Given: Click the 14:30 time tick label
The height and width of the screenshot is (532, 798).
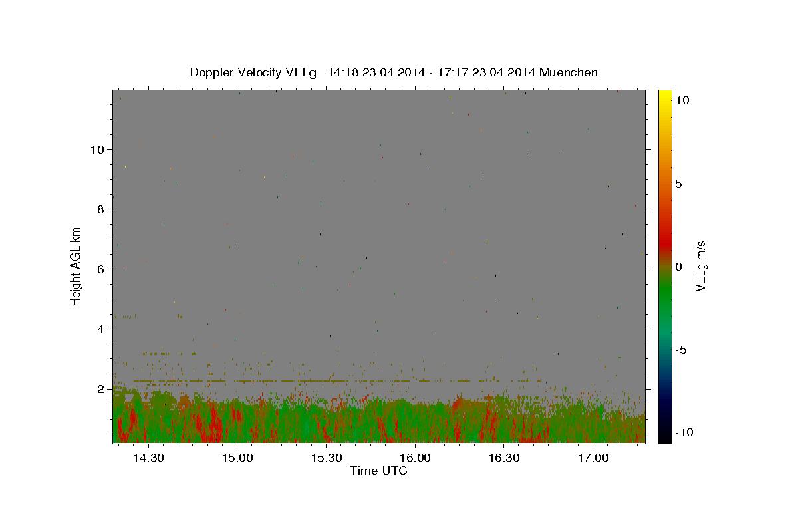Looking at the screenshot, I should point(148,458).
